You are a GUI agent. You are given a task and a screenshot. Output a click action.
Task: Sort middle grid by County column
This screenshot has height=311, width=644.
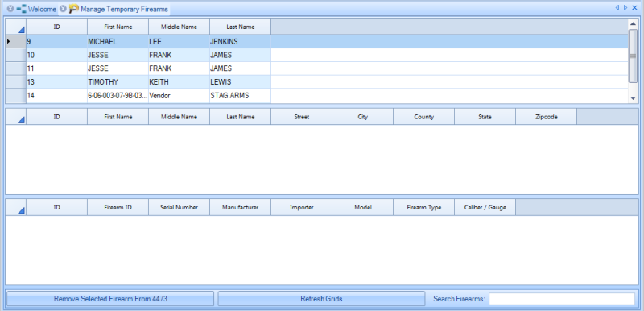424,117
